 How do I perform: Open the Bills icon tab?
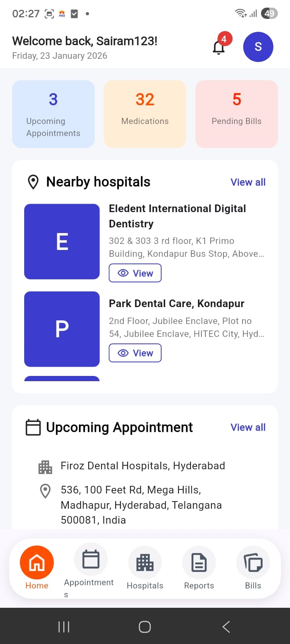coord(253,562)
